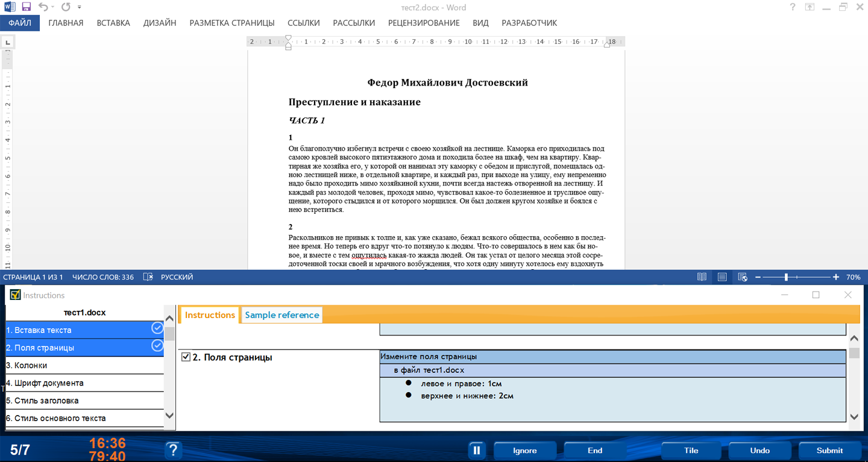Viewport: 868px width, 462px height.
Task: Click ЧАСТЬ 1 heading in document
Action: click(x=307, y=120)
